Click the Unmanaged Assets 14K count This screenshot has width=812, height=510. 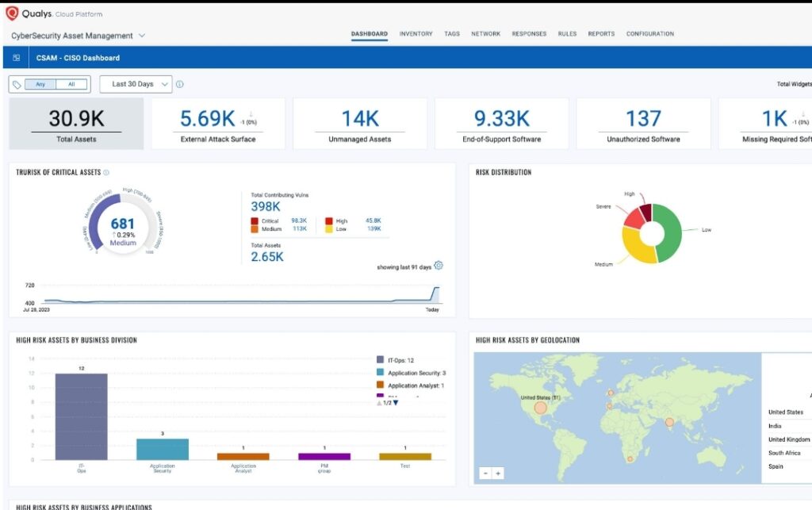point(360,119)
